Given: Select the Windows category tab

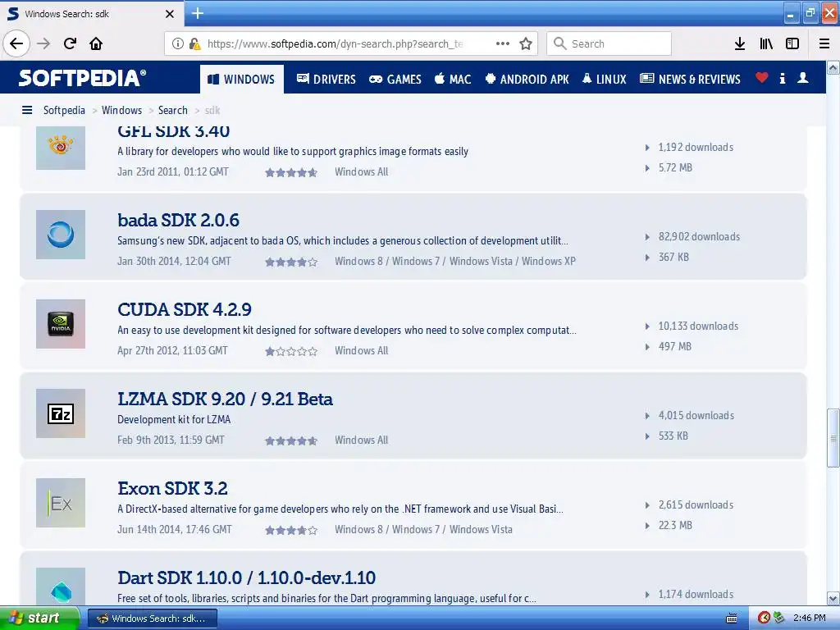Looking at the screenshot, I should click(x=242, y=80).
